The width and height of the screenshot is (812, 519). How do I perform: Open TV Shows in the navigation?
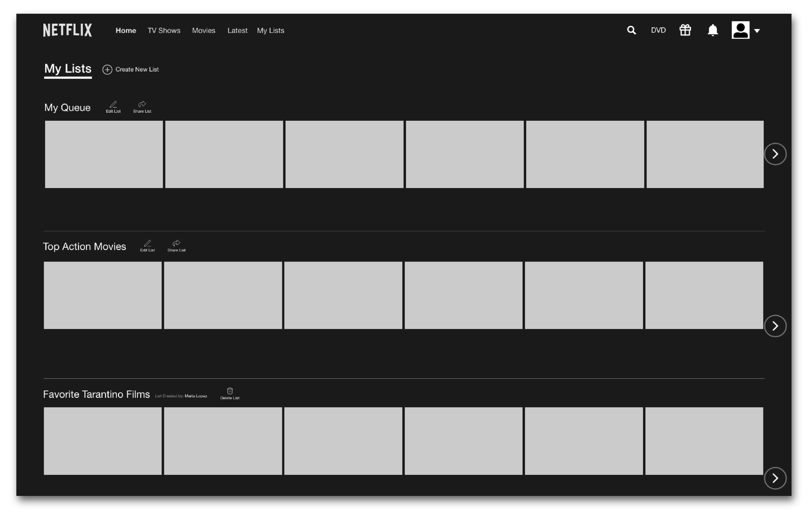click(x=164, y=30)
